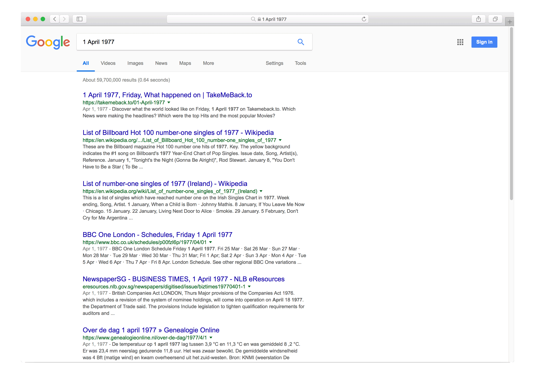
Task: Open the Settings menu
Action: pyautogui.click(x=274, y=63)
